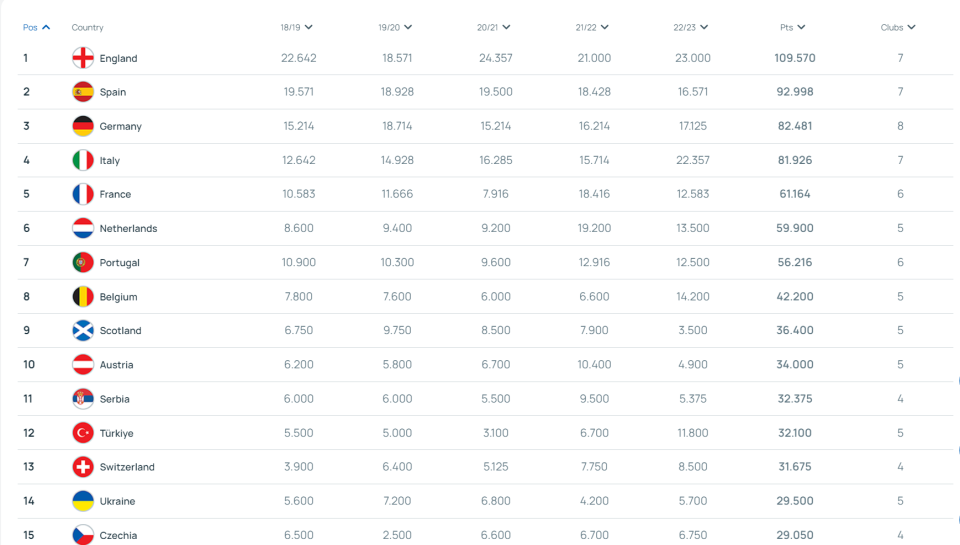Click the Italy flag icon
The image size is (960, 545).
[83, 160]
